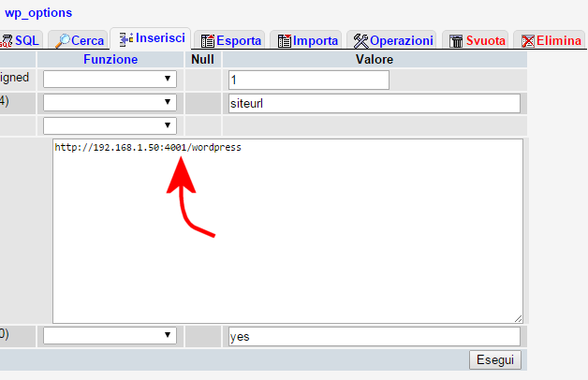Click the Null column header
588x380 pixels.
coord(202,59)
